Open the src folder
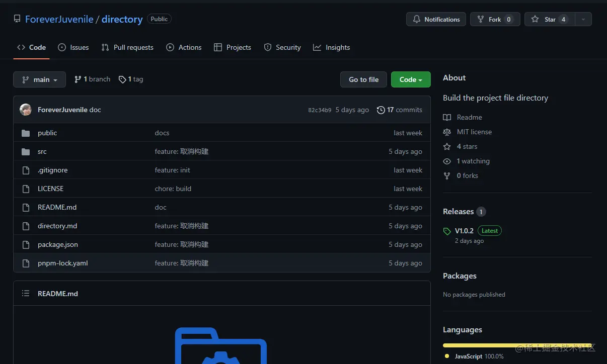 click(42, 151)
